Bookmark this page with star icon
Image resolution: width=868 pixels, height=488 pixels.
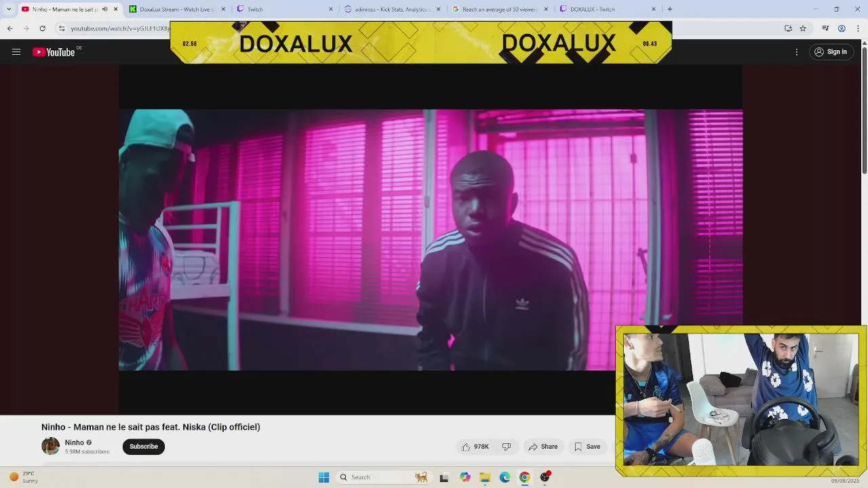click(x=803, y=28)
